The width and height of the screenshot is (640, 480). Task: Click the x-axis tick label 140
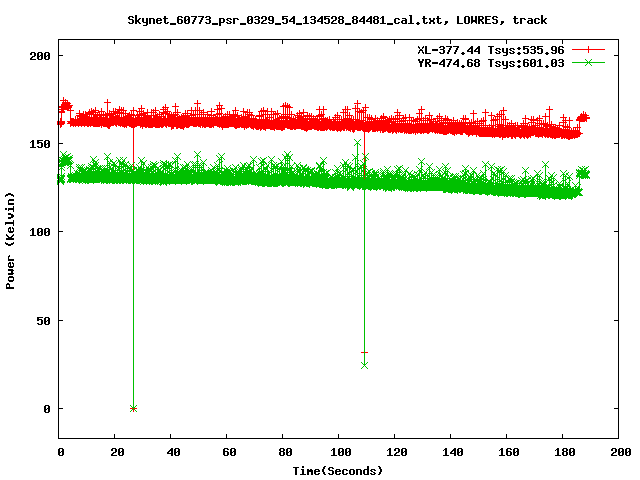[x=453, y=452]
